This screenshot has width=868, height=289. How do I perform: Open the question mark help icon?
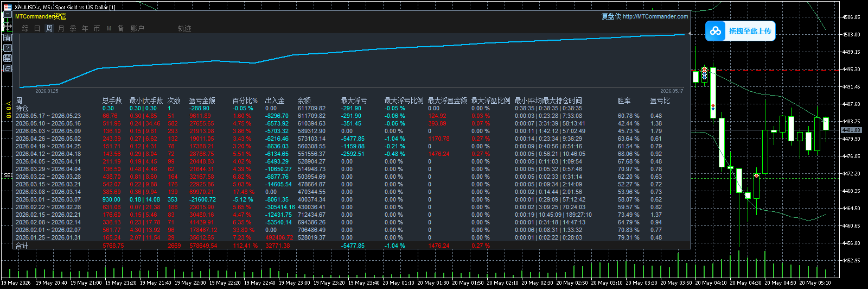point(8,48)
